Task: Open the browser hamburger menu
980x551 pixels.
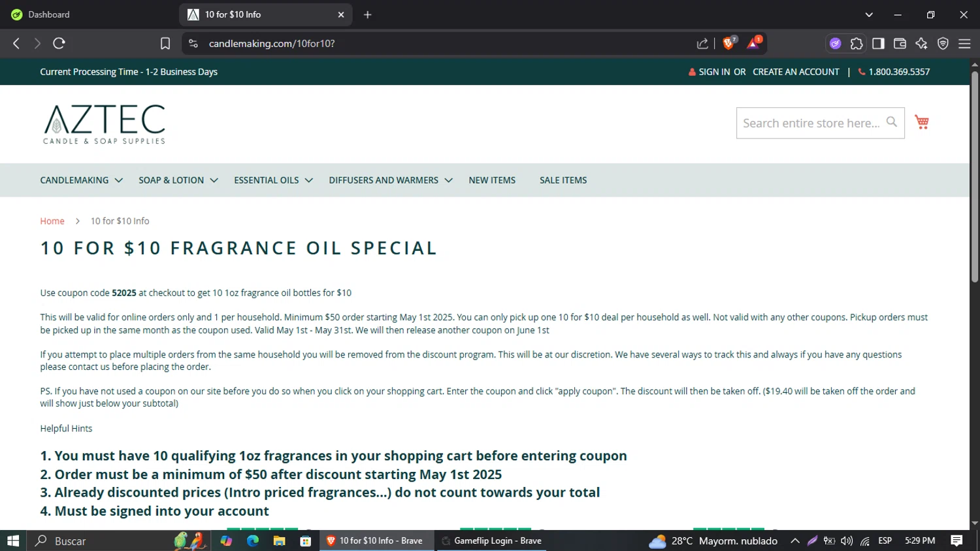Action: (964, 43)
